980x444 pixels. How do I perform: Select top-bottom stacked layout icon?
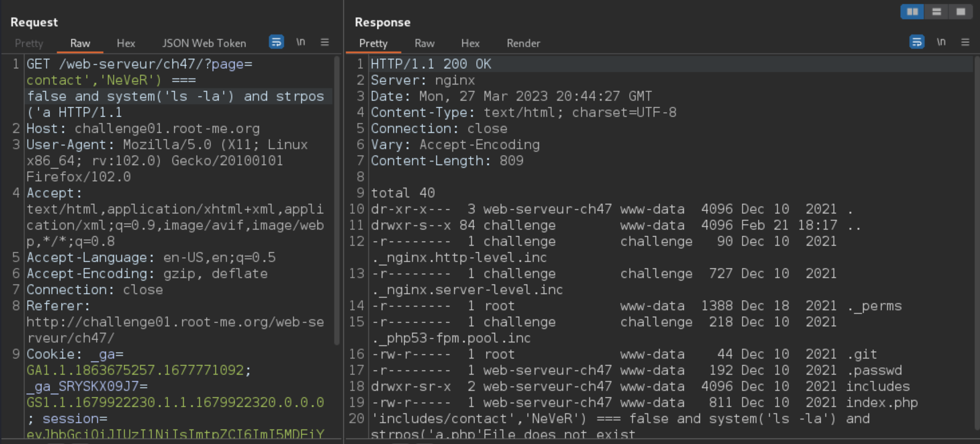936,12
